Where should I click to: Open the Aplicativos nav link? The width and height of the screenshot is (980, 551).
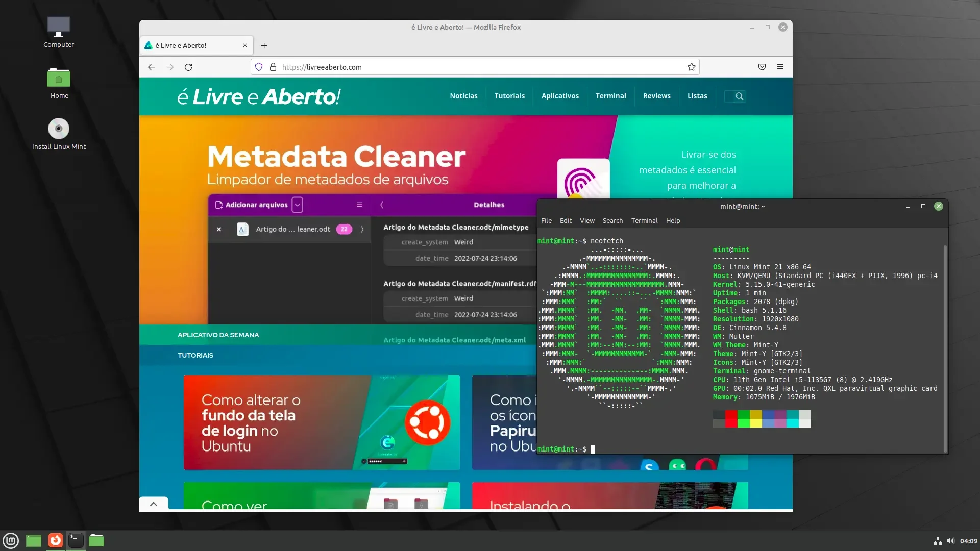pos(560,96)
